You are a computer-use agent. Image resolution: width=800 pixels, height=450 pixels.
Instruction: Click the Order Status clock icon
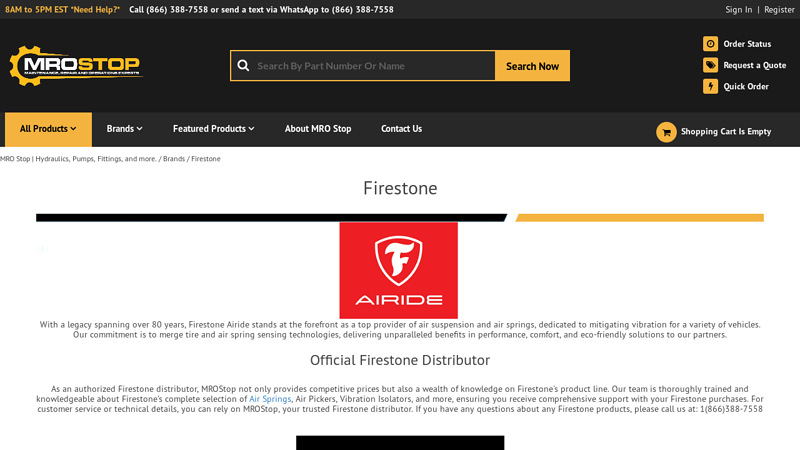tap(710, 44)
